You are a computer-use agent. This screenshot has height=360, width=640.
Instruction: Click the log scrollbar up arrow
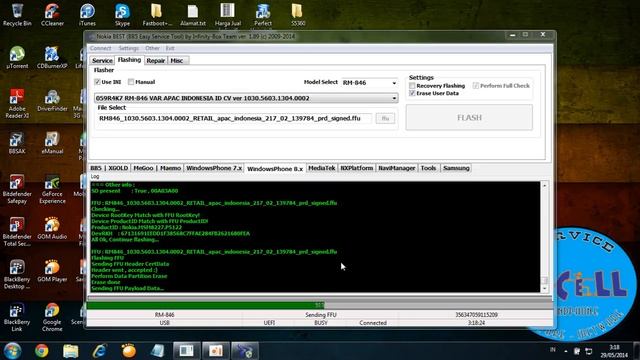point(544,186)
